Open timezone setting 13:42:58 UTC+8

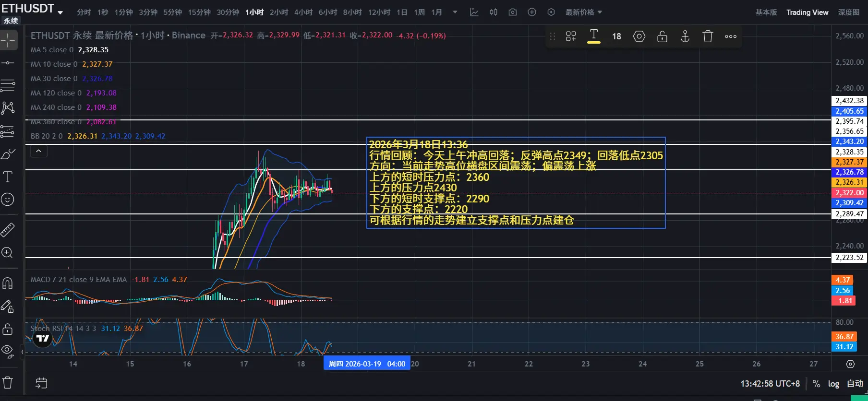pyautogui.click(x=770, y=384)
